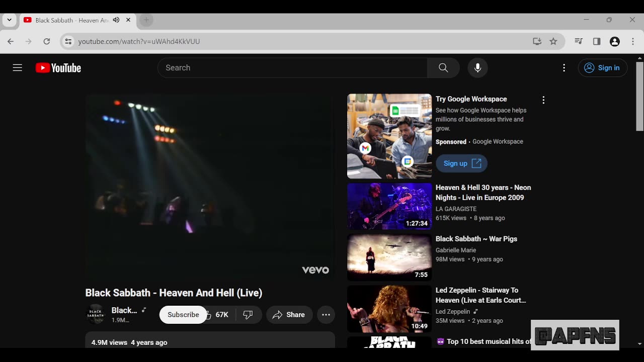Open the YouTube settings three-dot menu

point(564,68)
